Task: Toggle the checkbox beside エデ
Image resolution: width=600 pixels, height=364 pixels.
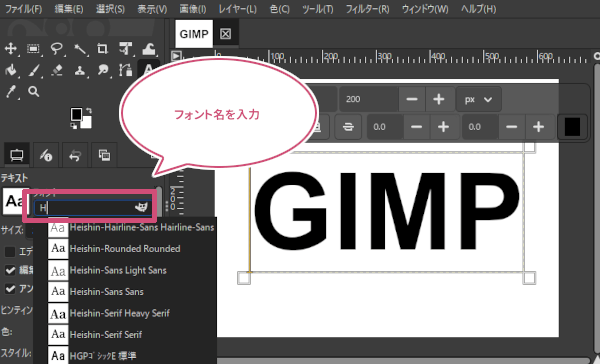Action: coord(10,251)
